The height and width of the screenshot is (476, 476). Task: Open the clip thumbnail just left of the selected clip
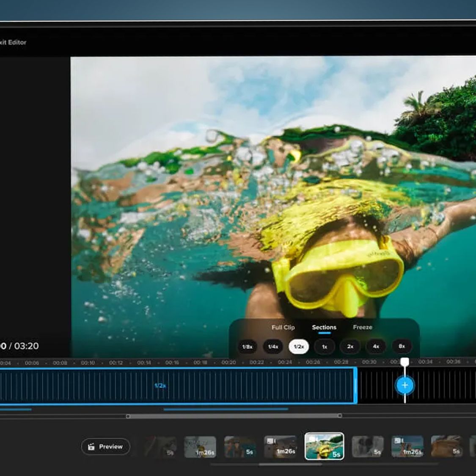pos(280,447)
